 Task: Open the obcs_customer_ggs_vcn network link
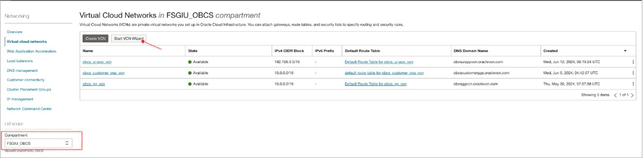104,73
